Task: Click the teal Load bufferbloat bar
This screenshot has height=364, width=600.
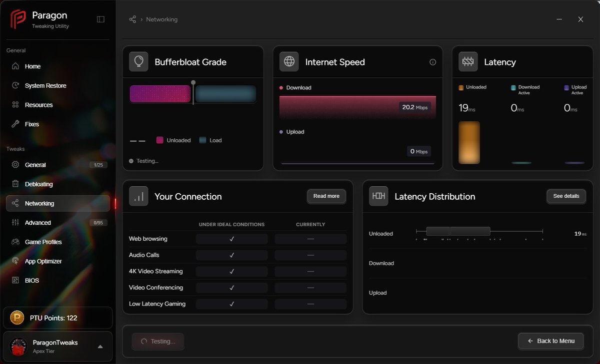Action: (225, 94)
